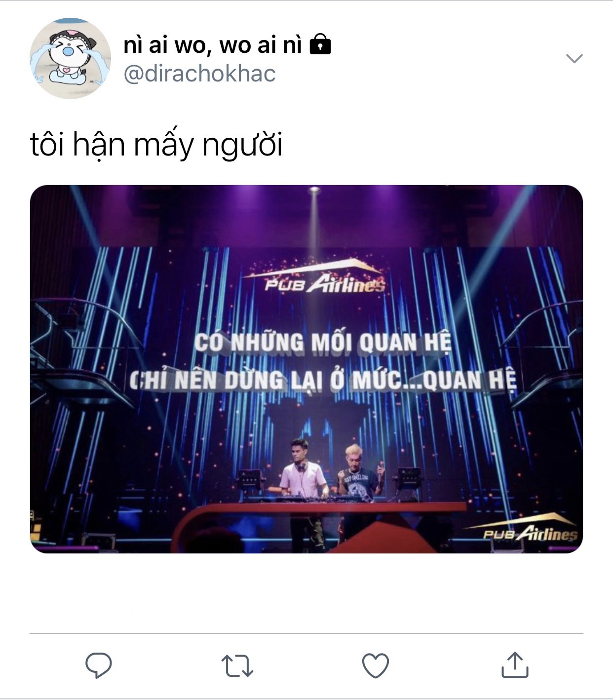
Task: Like the tweet with the heart icon
Action: pyautogui.click(x=376, y=665)
